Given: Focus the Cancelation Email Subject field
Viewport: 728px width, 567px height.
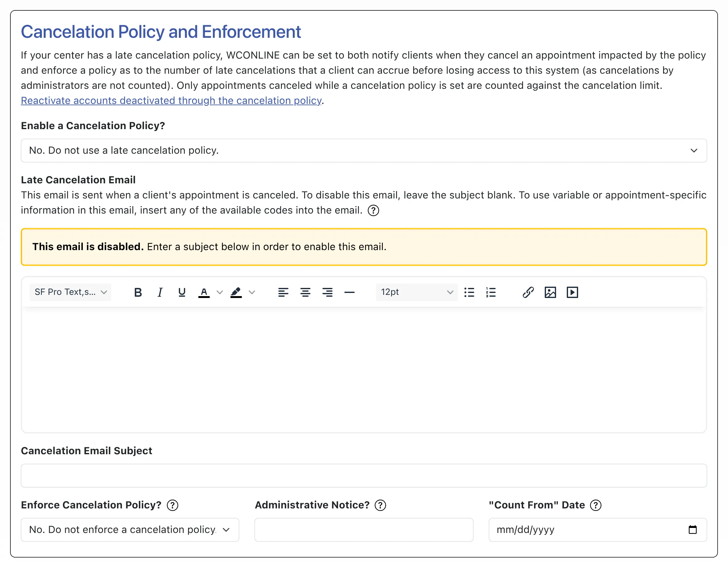Looking at the screenshot, I should point(364,476).
